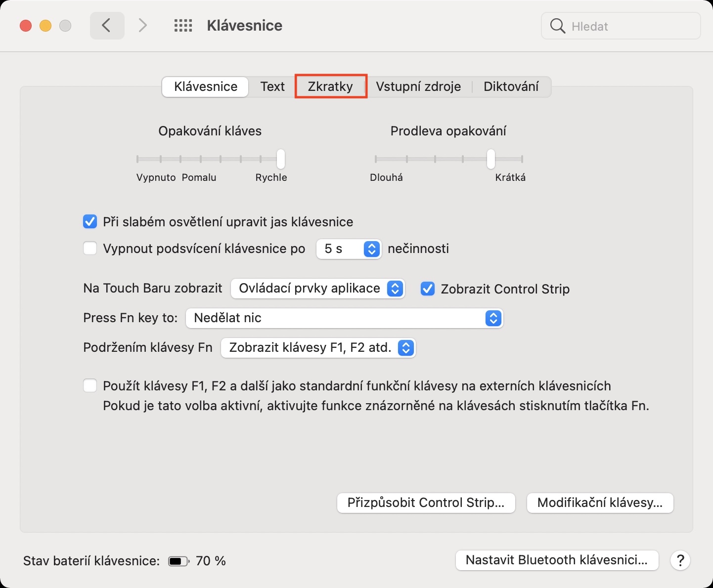
Task: Expand the Touch Bar display dropdown
Action: (x=318, y=289)
